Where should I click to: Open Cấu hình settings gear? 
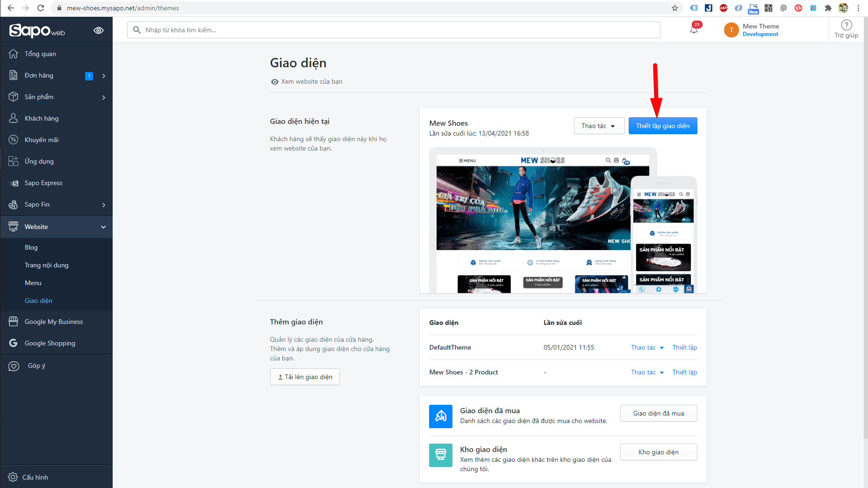[x=13, y=477]
